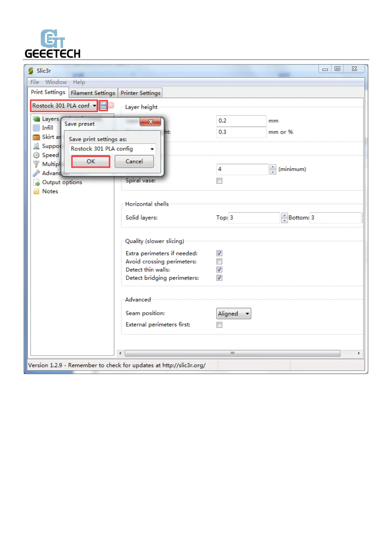Open the Skirt settings category

point(47,137)
